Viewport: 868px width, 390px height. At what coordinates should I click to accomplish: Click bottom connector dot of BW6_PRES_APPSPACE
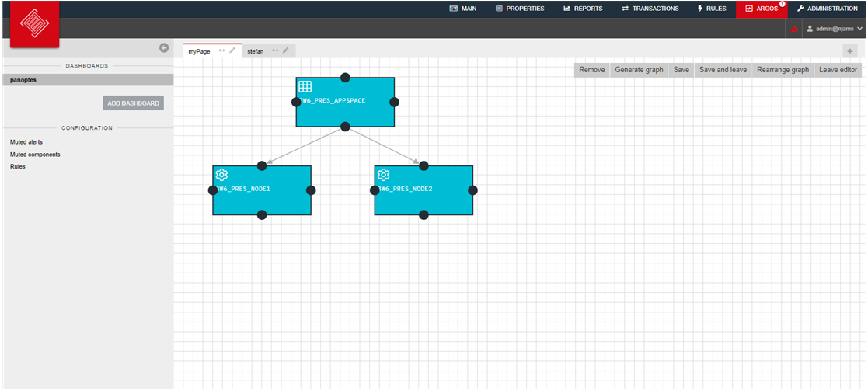[345, 127]
